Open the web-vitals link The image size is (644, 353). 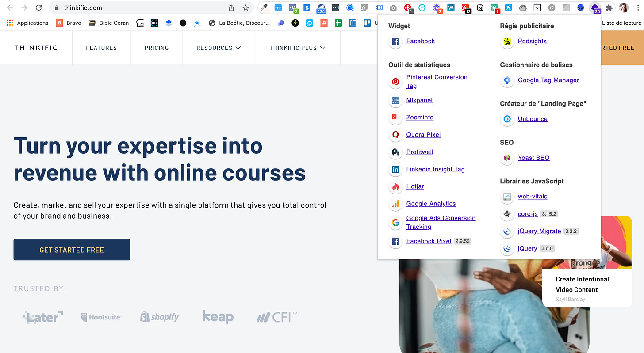coord(533,197)
